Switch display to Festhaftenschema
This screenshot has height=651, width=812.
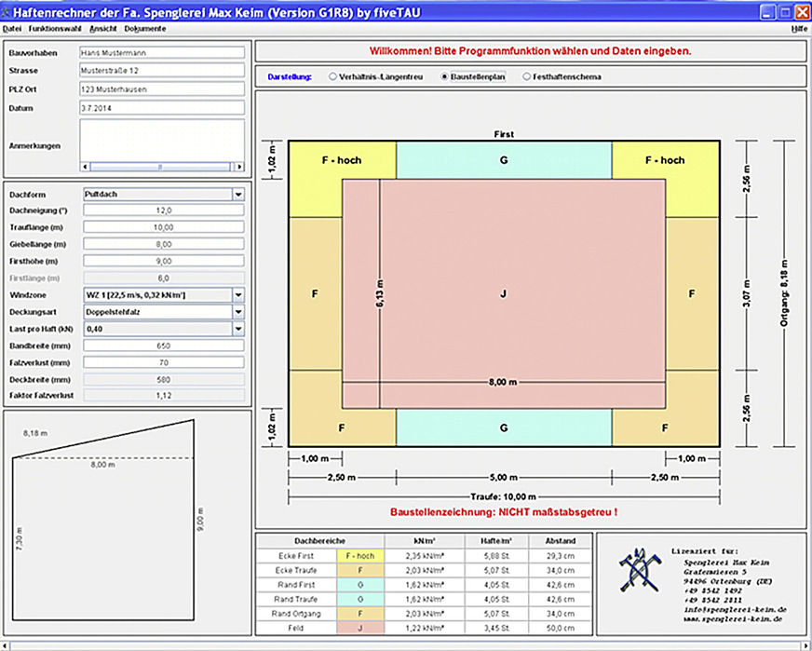527,76
